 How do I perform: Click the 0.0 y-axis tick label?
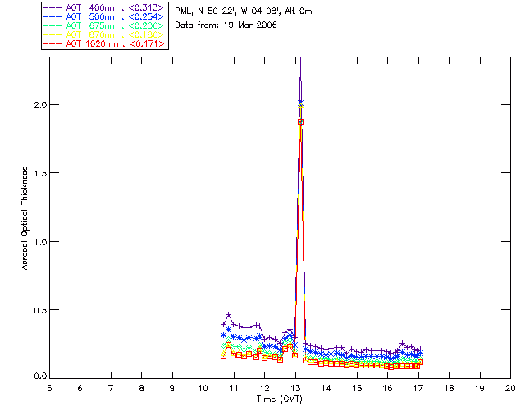pyautogui.click(x=39, y=377)
